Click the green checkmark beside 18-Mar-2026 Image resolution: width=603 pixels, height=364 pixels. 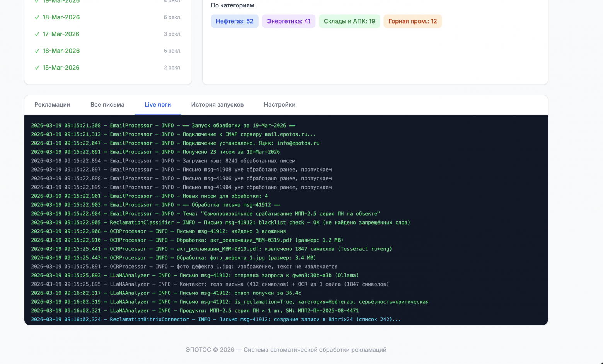point(37,17)
